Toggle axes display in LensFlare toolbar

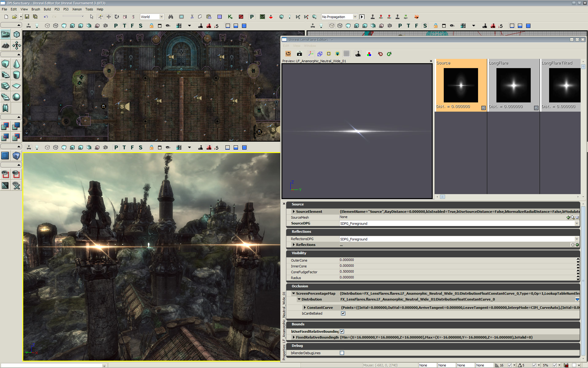311,54
